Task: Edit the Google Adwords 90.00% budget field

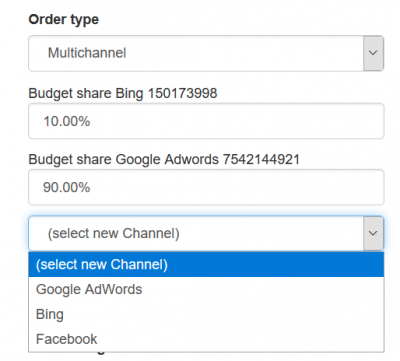Action: tap(206, 187)
